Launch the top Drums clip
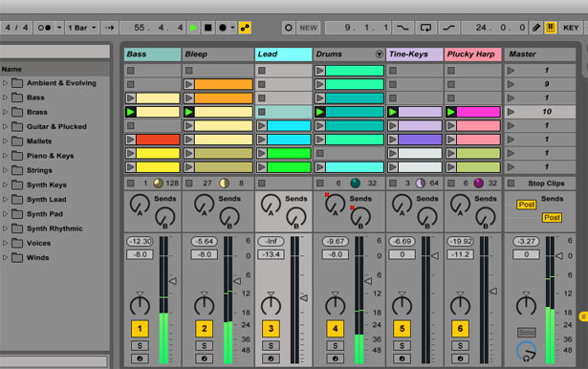 click(320, 71)
